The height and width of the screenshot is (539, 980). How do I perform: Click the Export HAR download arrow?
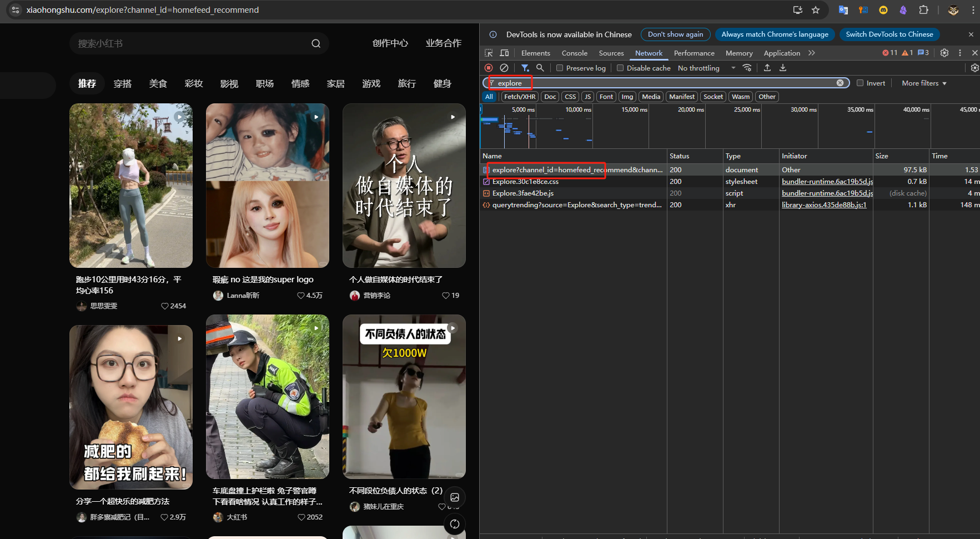(x=783, y=68)
